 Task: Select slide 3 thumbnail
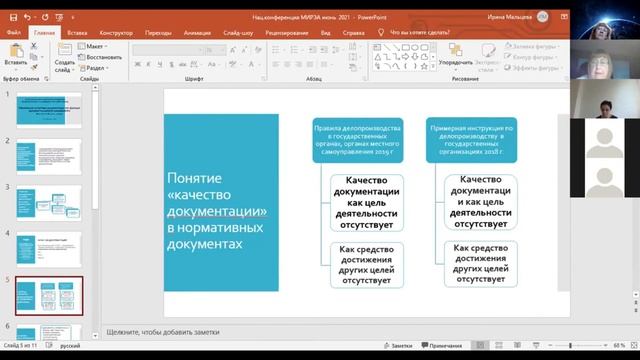(49, 203)
